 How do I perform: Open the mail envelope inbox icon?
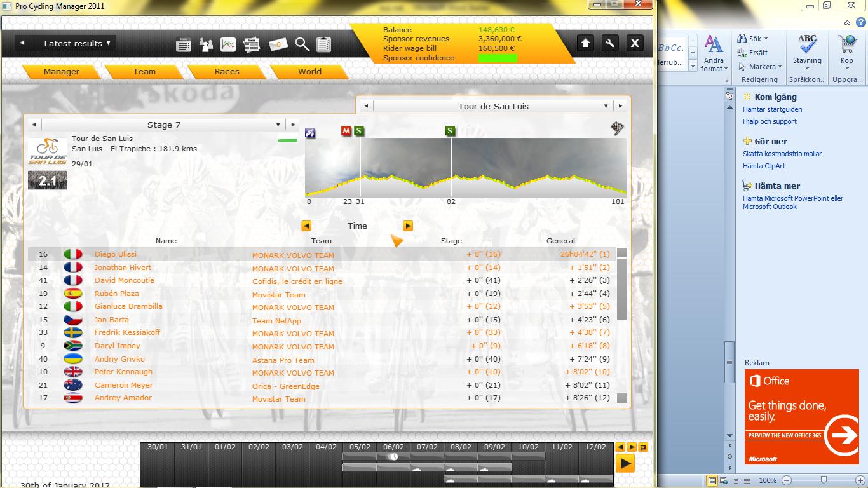click(278, 44)
